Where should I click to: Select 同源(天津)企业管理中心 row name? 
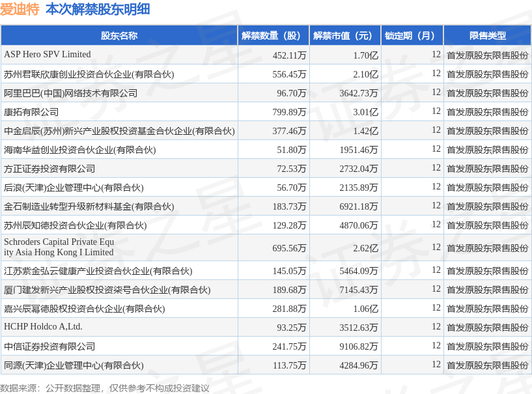(74, 365)
